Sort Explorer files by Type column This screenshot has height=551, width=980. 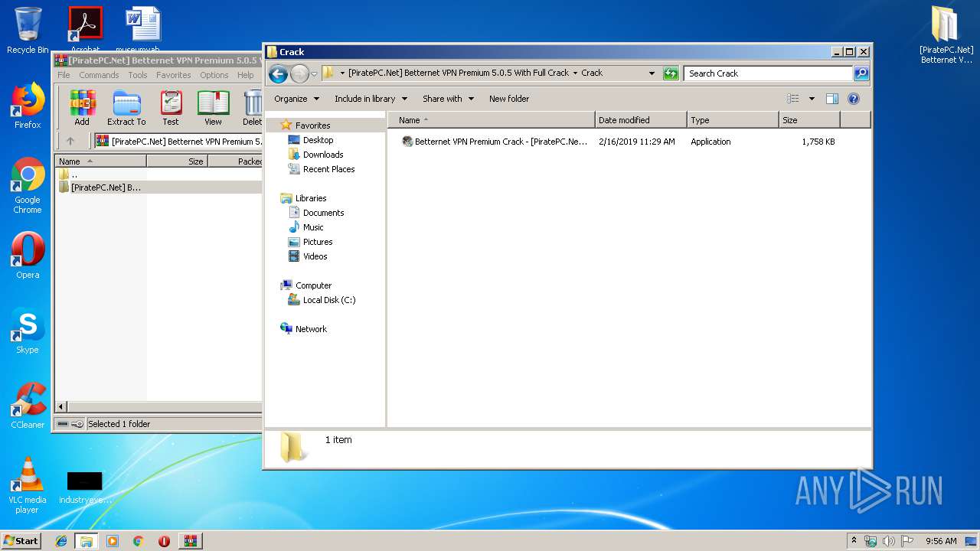pyautogui.click(x=733, y=120)
